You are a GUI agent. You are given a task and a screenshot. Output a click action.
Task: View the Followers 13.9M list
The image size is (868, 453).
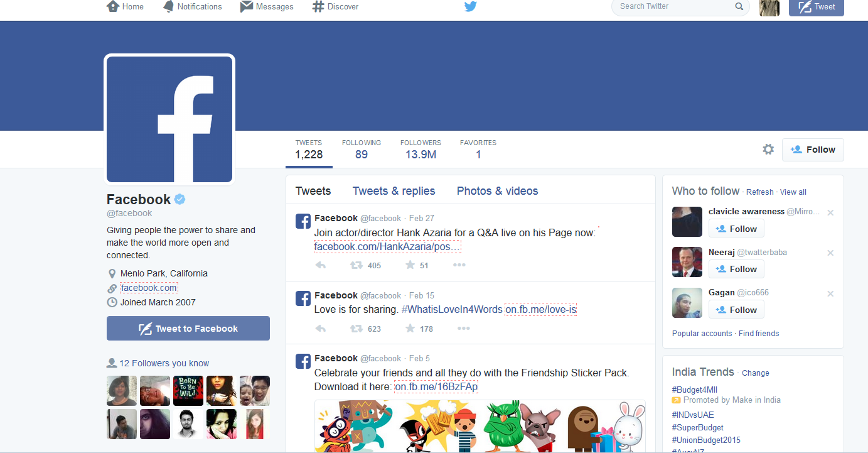(x=421, y=149)
